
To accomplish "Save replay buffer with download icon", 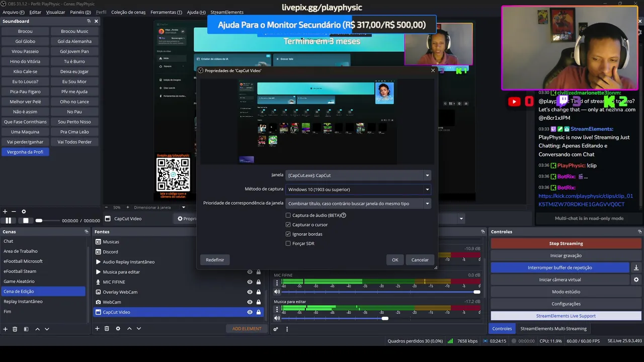I will pos(636,267).
